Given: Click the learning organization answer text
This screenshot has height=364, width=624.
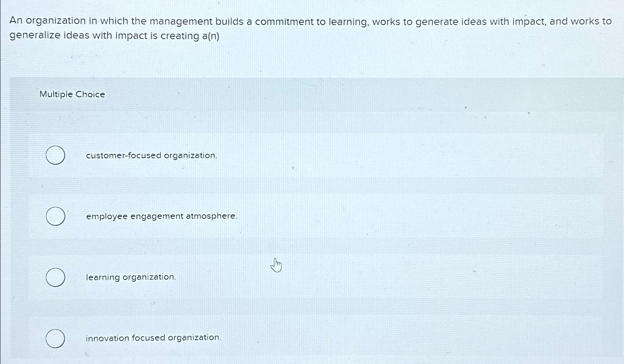Looking at the screenshot, I should coord(130,277).
